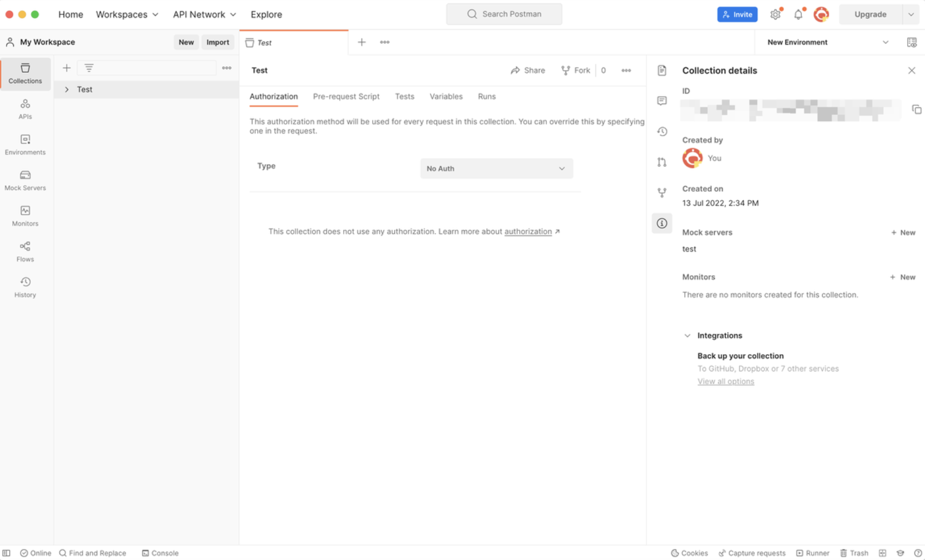Open the Workspaces dropdown menu
This screenshot has width=925, height=560.
127,14
